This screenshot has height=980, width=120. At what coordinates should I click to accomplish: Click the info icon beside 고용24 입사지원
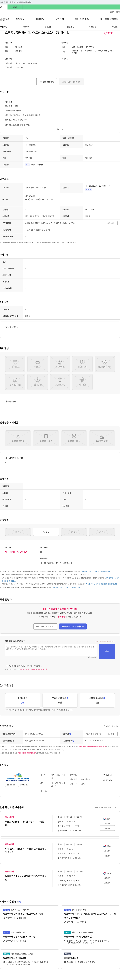coord(104,698)
